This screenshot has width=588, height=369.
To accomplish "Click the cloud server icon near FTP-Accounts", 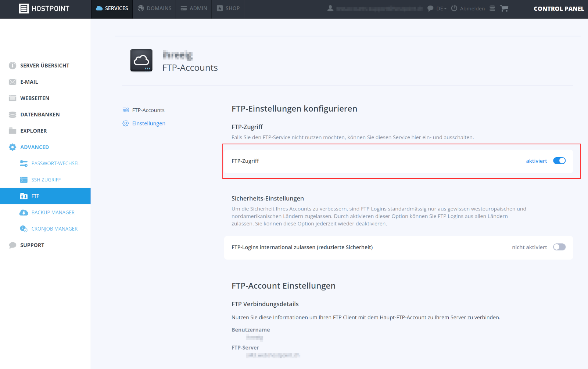I will 141,61.
